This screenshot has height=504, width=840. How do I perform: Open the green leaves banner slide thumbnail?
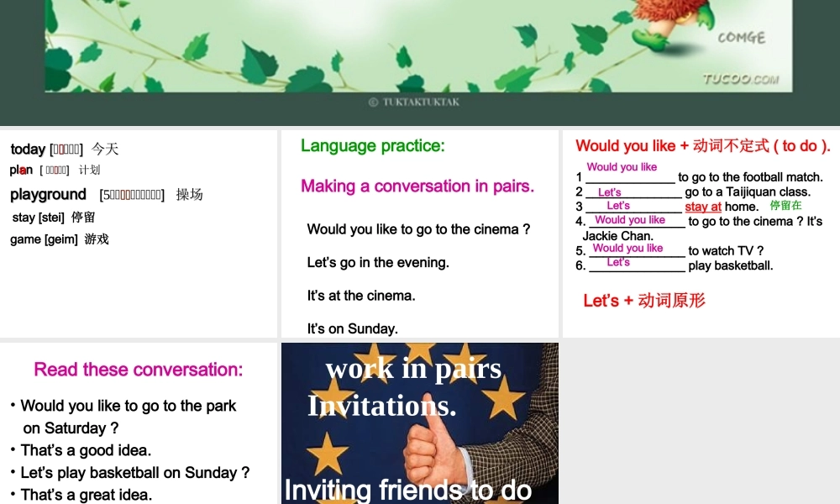click(420, 63)
